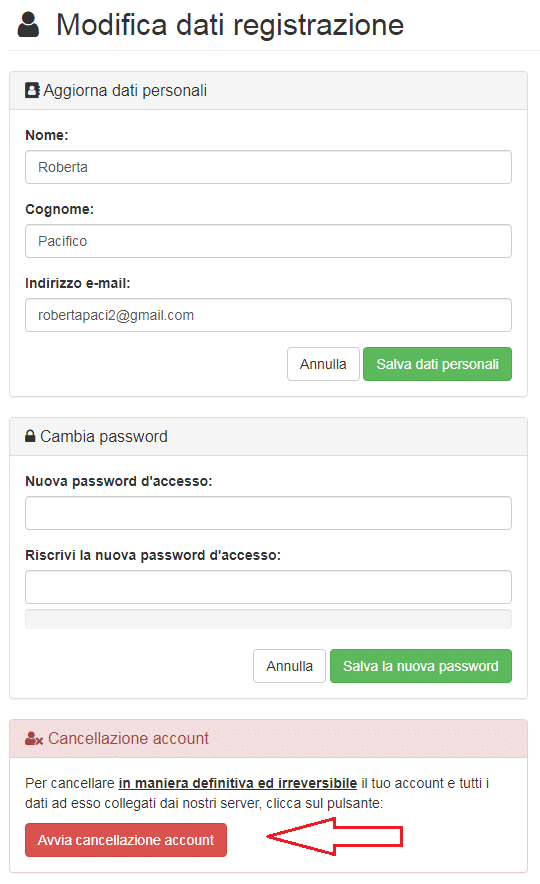The width and height of the screenshot is (540, 884).
Task: Save changes with Salva dati personali
Action: coord(437,364)
